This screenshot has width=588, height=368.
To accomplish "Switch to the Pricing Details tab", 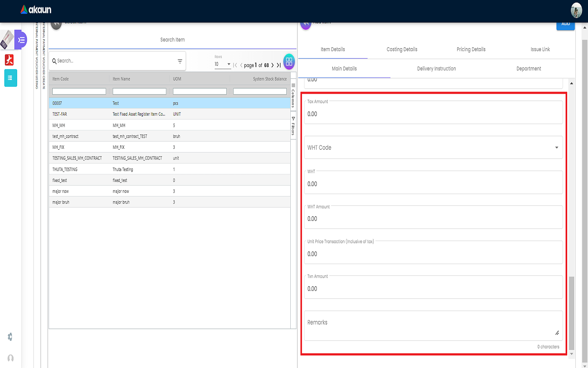I will (471, 49).
